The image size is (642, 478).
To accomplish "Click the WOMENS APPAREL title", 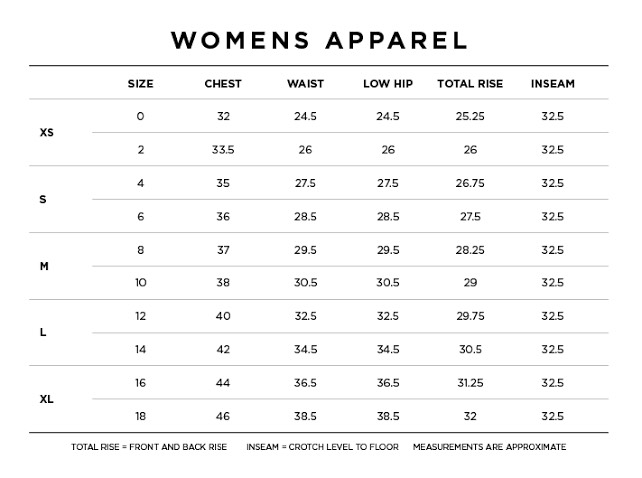I will (x=319, y=41).
